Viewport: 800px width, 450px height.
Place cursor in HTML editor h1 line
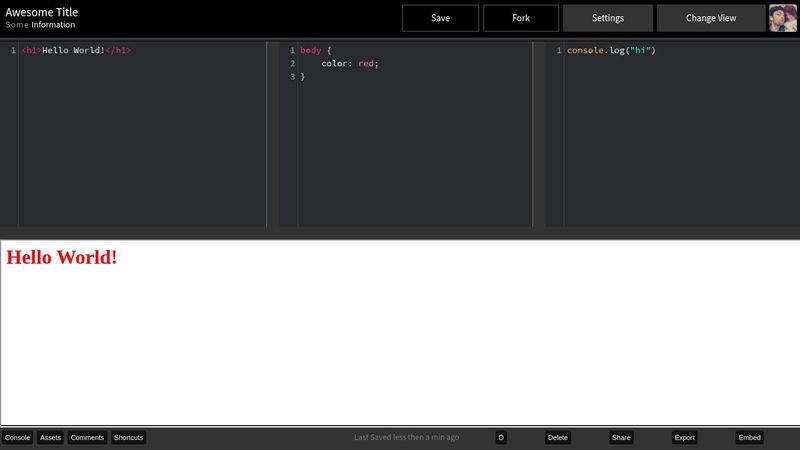[77, 50]
